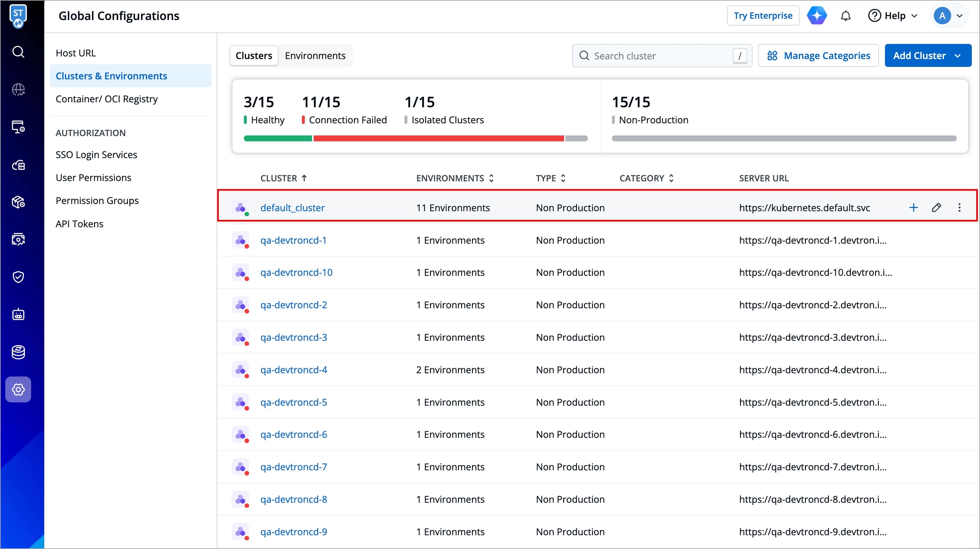
Task: Click the red Connection Failed progress segment
Action: (x=438, y=139)
